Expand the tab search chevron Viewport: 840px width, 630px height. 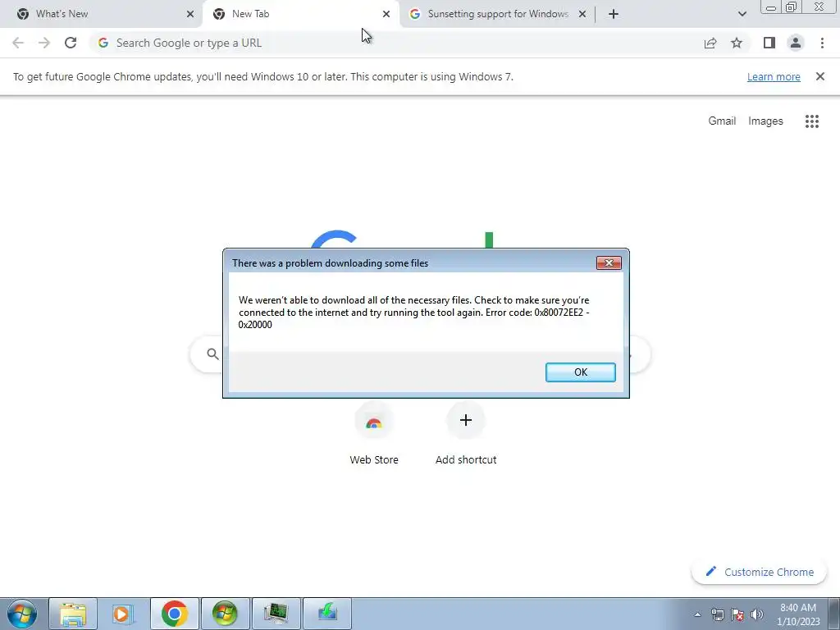click(x=742, y=14)
